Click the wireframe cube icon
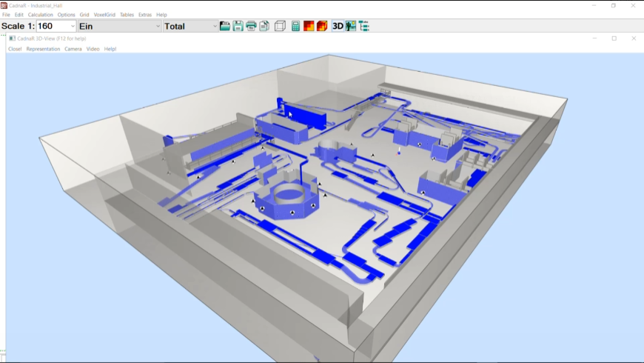644x363 pixels. point(280,26)
